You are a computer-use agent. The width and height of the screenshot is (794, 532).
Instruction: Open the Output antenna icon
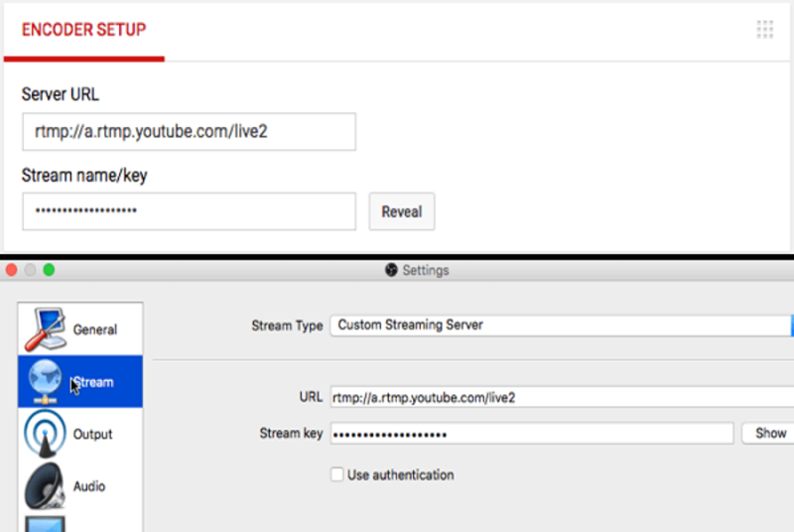pyautogui.click(x=45, y=434)
